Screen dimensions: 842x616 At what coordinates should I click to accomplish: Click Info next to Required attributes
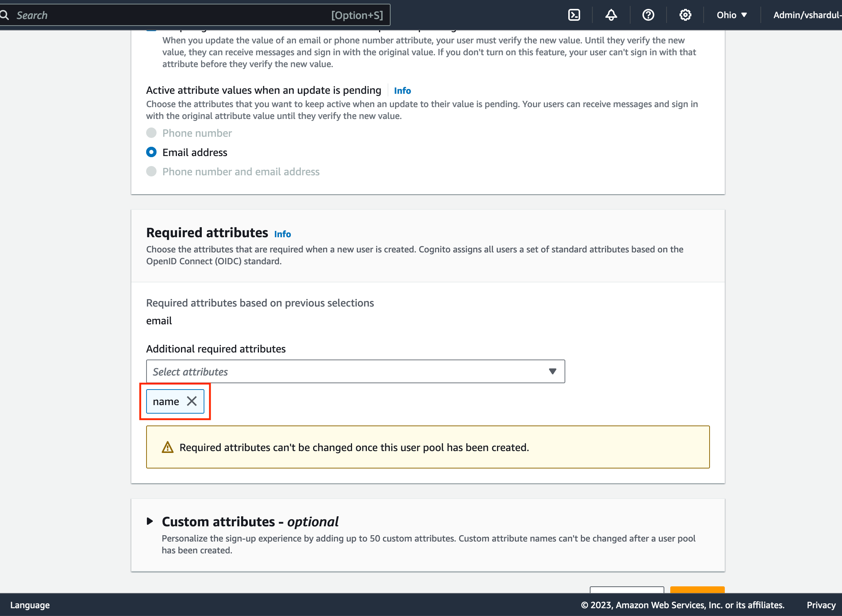282,234
